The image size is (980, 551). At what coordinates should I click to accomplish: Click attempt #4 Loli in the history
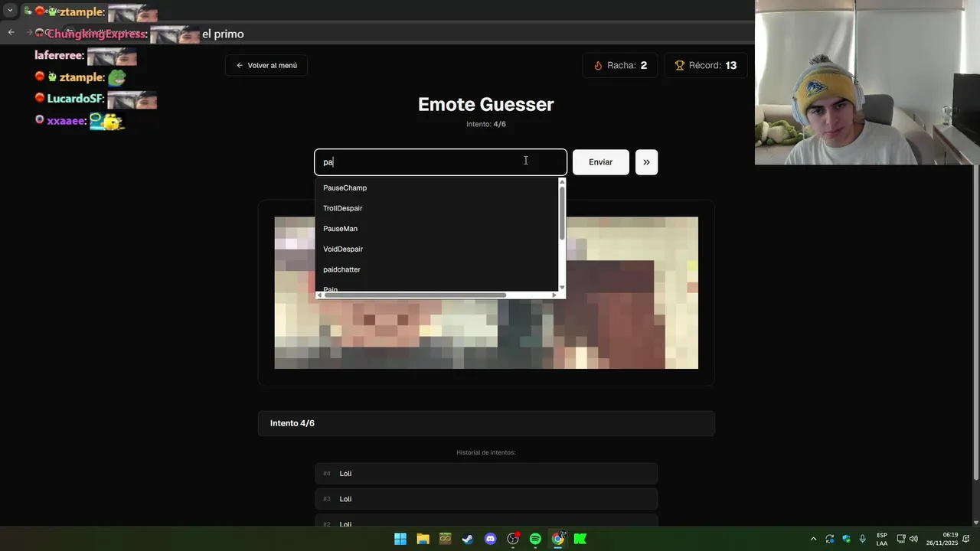pyautogui.click(x=486, y=474)
